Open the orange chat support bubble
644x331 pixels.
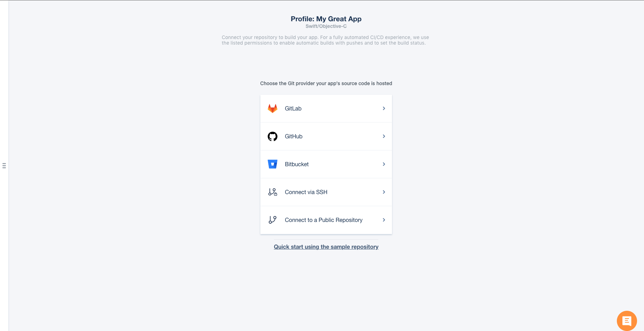(x=627, y=321)
